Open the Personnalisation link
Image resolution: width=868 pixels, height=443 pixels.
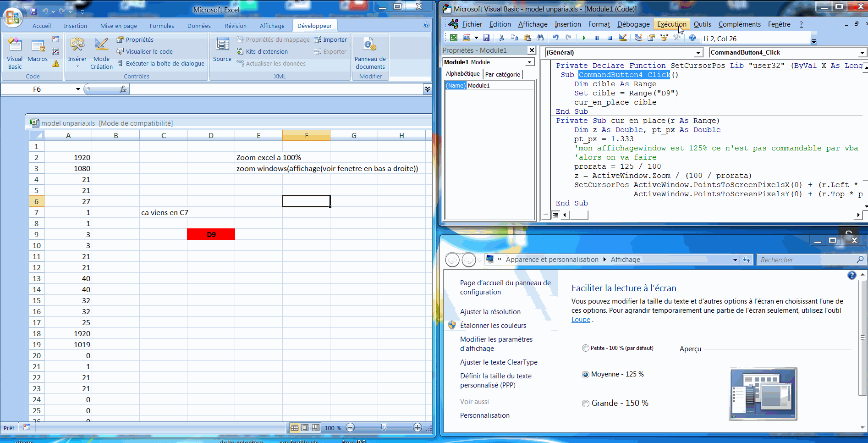pyautogui.click(x=484, y=415)
